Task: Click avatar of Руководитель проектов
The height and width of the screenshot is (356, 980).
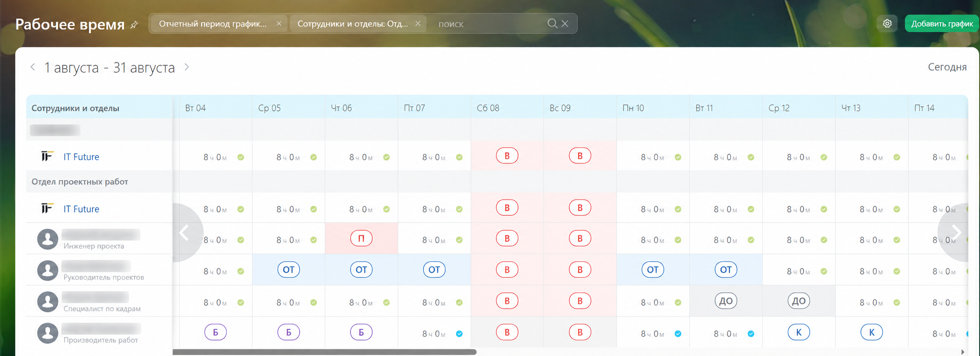Action: point(48,270)
